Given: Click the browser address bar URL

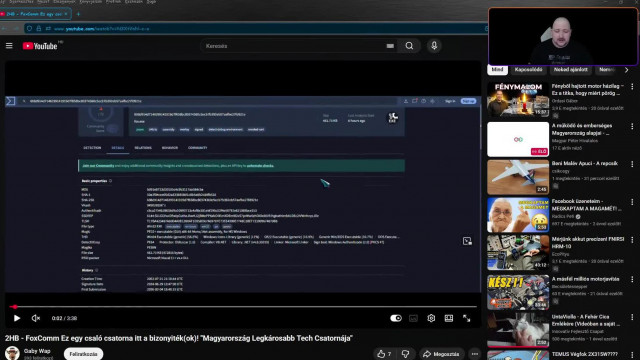Looking at the screenshot, I should [x=101, y=29].
